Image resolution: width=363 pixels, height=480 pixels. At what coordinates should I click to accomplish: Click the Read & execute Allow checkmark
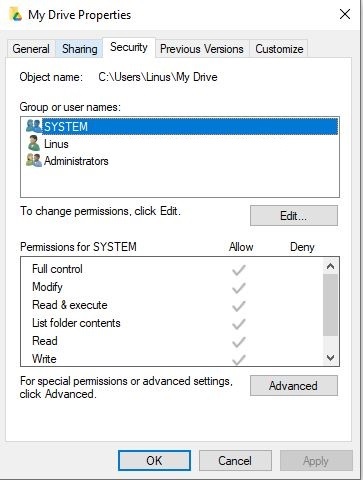click(239, 306)
